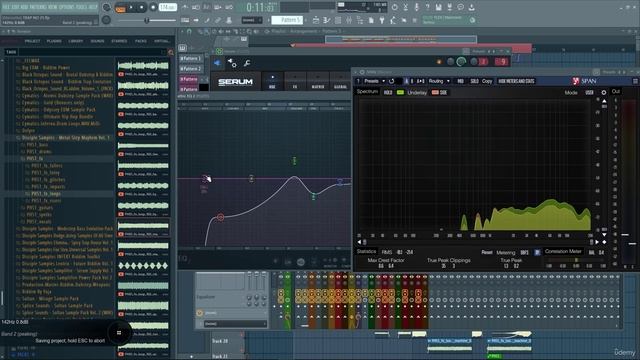The height and width of the screenshot is (360, 640).
Task: Expand the PMS1_bass folder
Action: pos(37,144)
